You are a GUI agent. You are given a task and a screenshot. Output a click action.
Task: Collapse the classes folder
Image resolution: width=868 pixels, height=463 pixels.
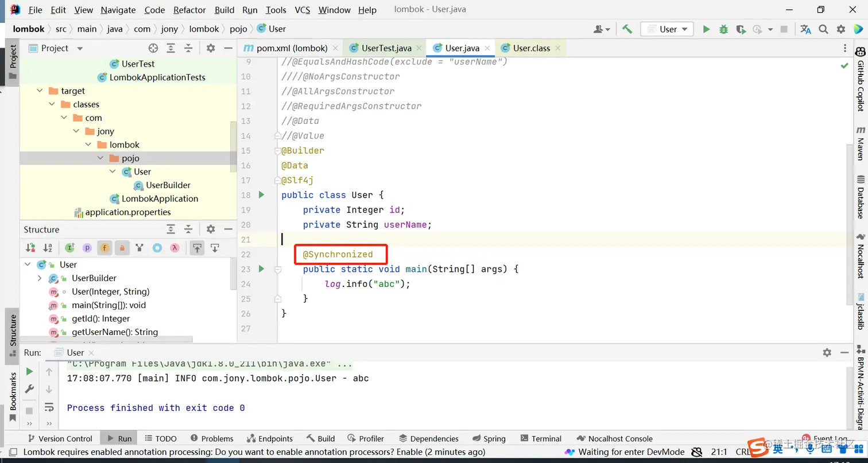52,104
